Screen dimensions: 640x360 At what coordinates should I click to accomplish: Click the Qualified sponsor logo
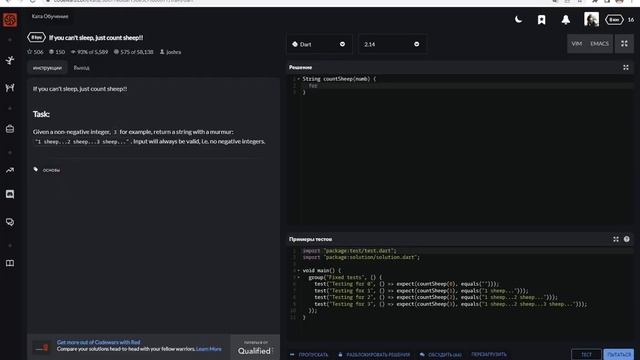pos(255,348)
